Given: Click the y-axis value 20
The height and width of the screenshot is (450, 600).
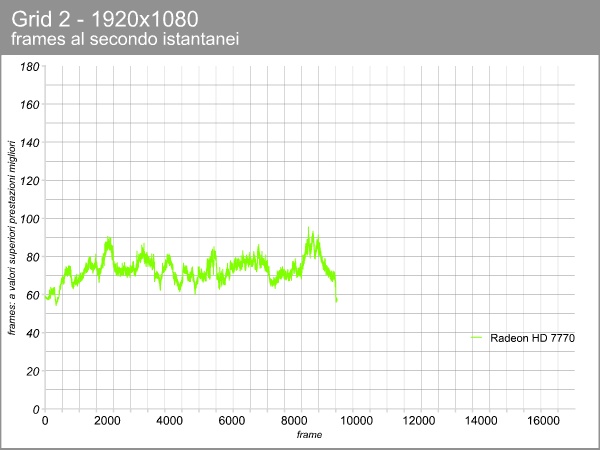Looking at the screenshot, I should (x=33, y=372).
